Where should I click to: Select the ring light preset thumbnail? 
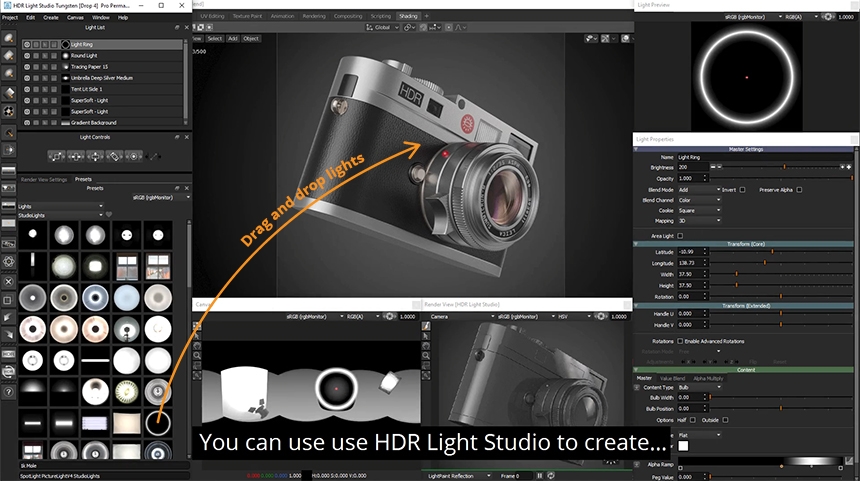tap(158, 423)
